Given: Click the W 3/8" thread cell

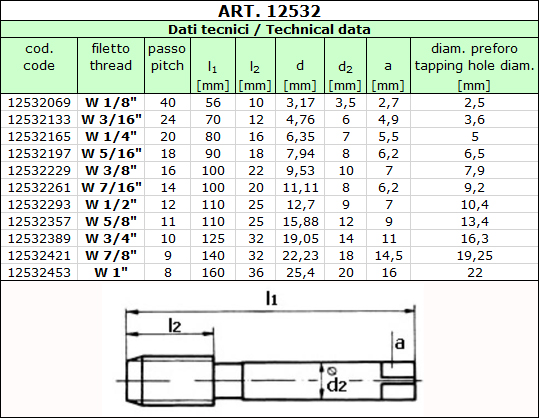Looking at the screenshot, I should coord(111,170).
